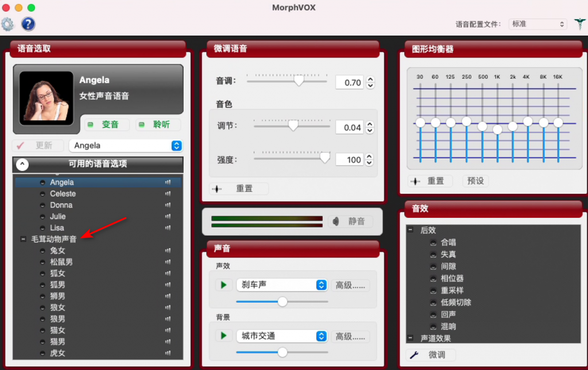Screen dimensions: 588x370
Task: Toggle the 低频切除 low cut effect
Action: [433, 303]
